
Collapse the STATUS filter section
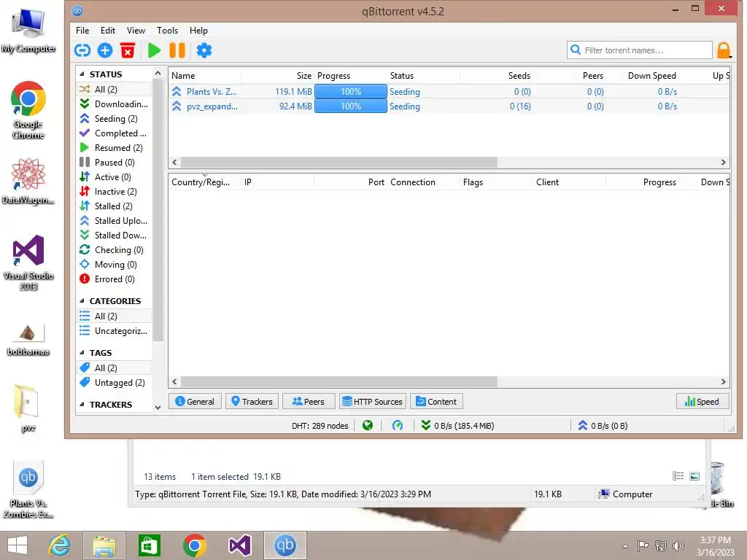(82, 74)
